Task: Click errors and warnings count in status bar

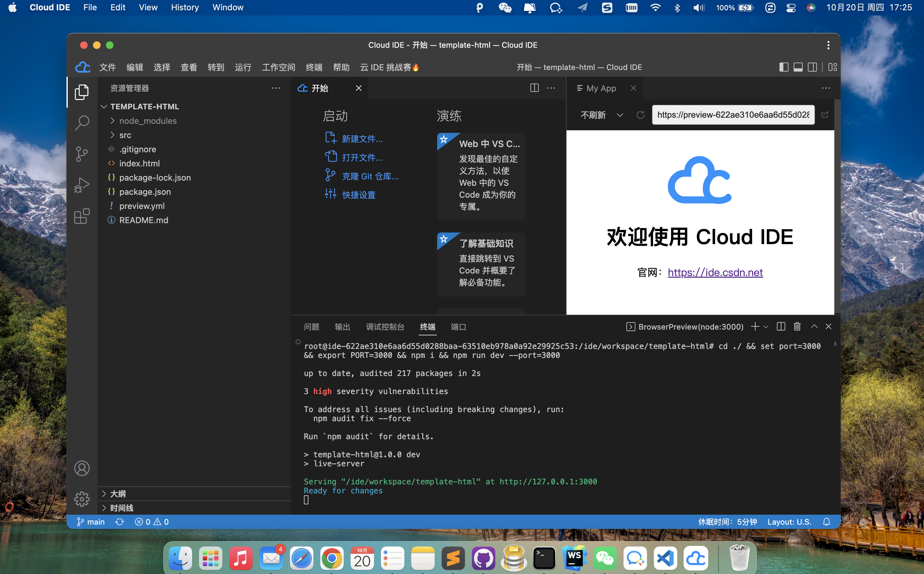Action: pos(152,522)
